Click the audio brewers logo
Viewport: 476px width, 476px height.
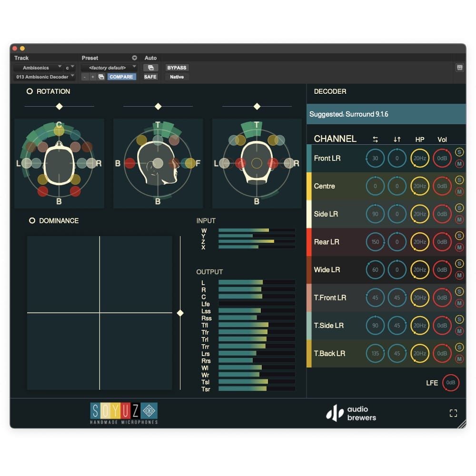pos(351,413)
